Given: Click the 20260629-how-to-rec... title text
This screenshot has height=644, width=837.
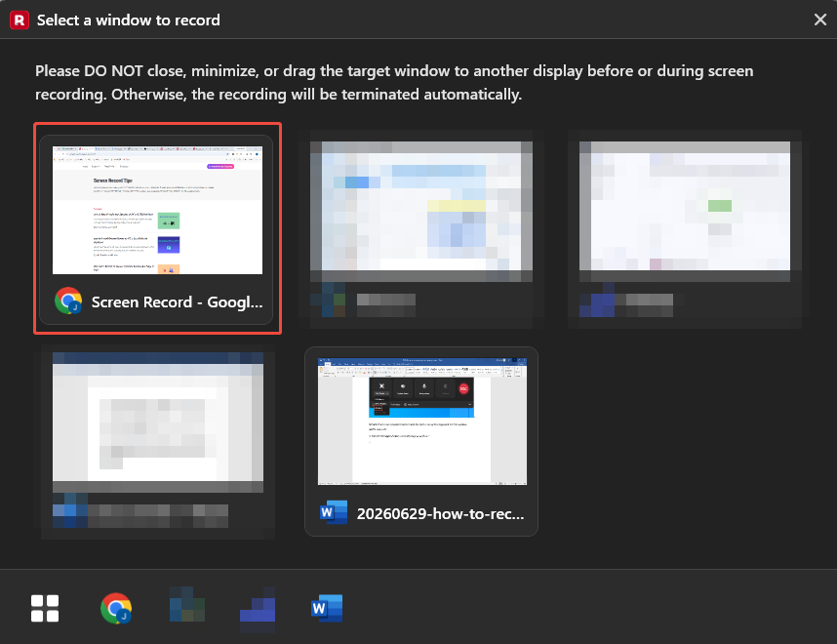Looking at the screenshot, I should 440,513.
